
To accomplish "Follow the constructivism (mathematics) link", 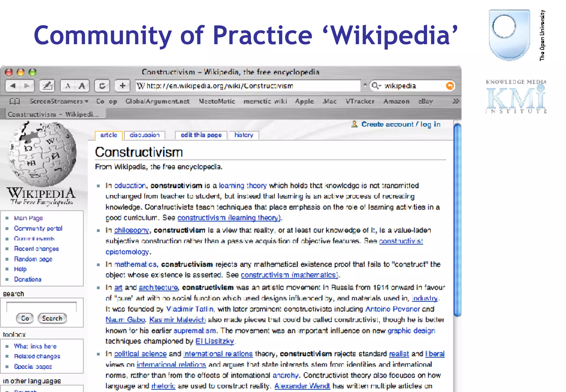I will [290, 275].
